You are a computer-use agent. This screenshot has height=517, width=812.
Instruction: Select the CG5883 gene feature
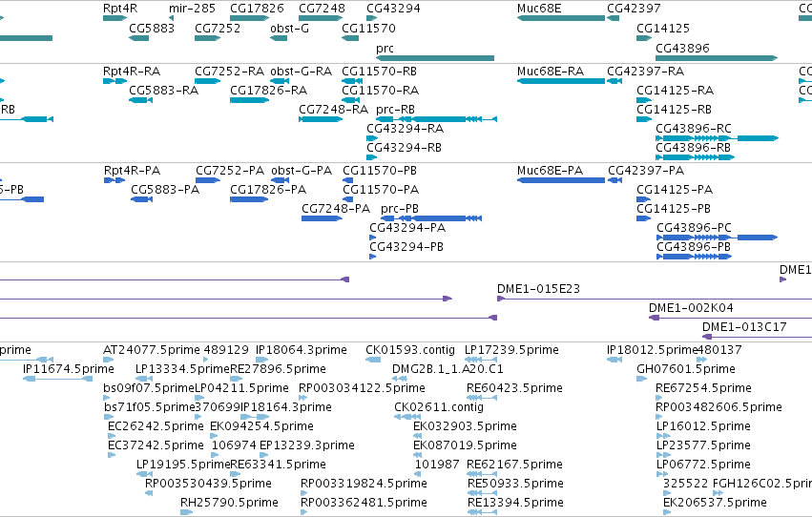[x=138, y=38]
